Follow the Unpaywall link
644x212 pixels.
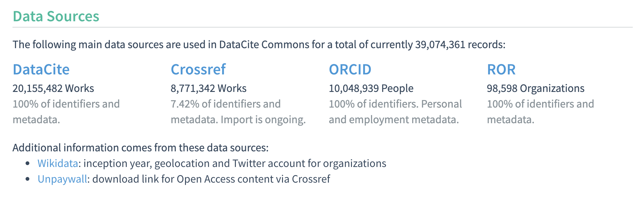point(62,179)
